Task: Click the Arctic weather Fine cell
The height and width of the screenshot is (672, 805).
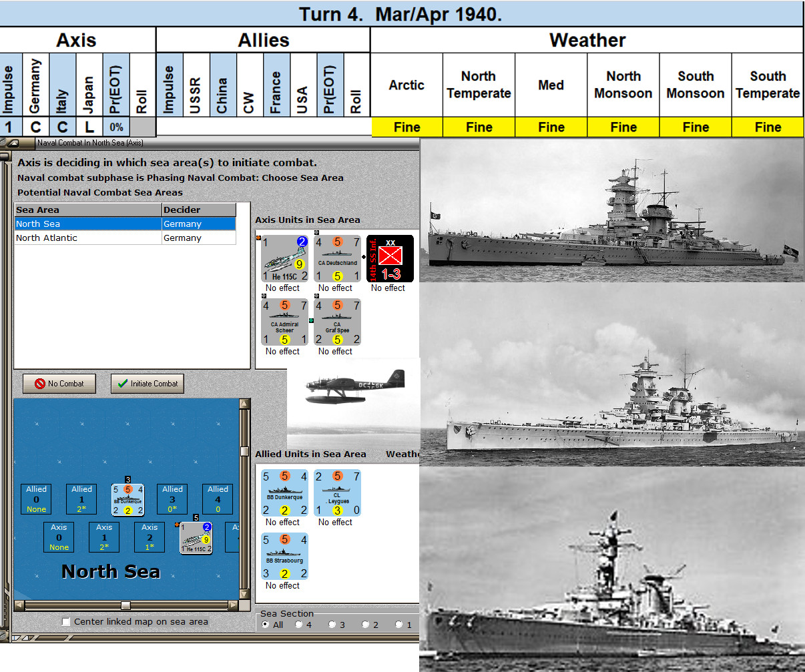Action: (407, 127)
